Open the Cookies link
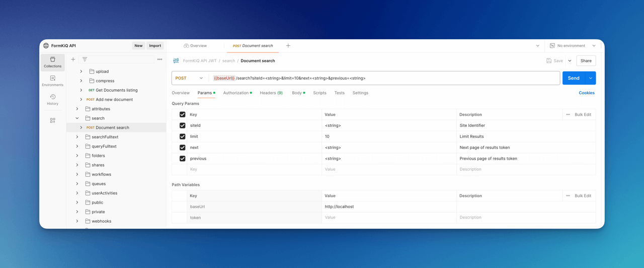Screen dimensions: 644x268 pos(587,93)
